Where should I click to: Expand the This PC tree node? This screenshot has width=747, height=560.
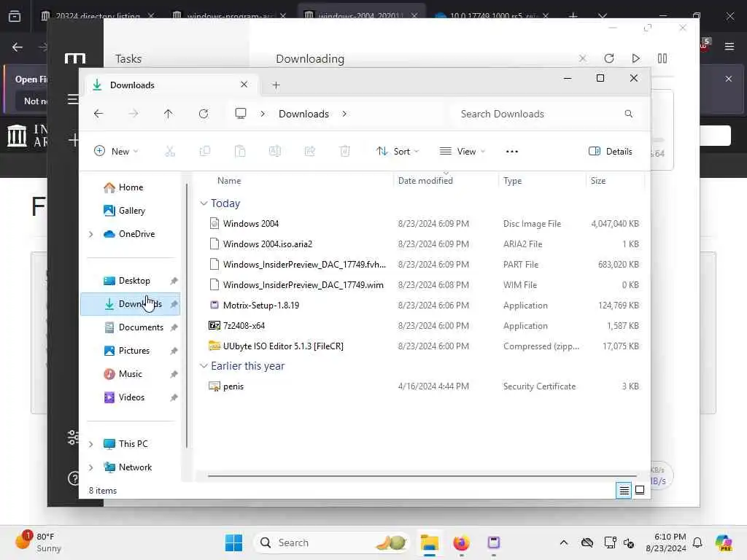(90, 444)
